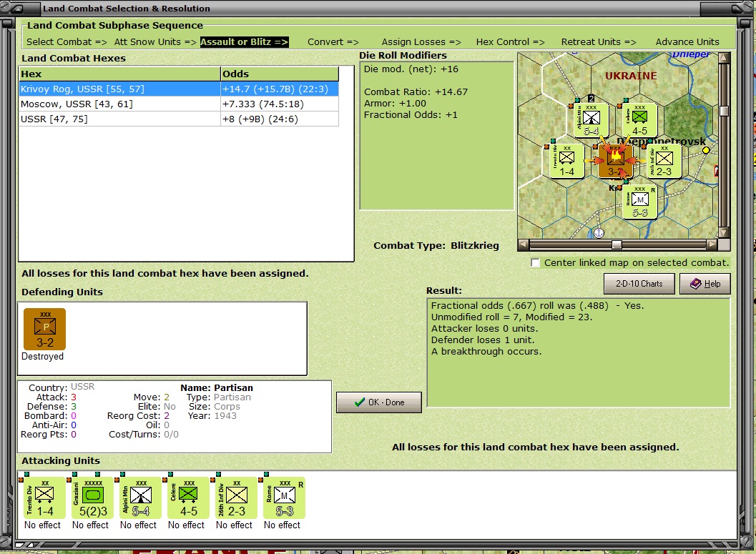This screenshot has height=554, width=756.
Task: Click map scroll down arrow
Action: [724, 232]
